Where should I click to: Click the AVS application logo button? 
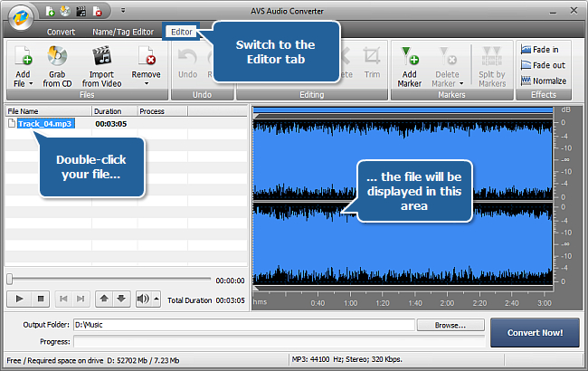click(x=21, y=17)
